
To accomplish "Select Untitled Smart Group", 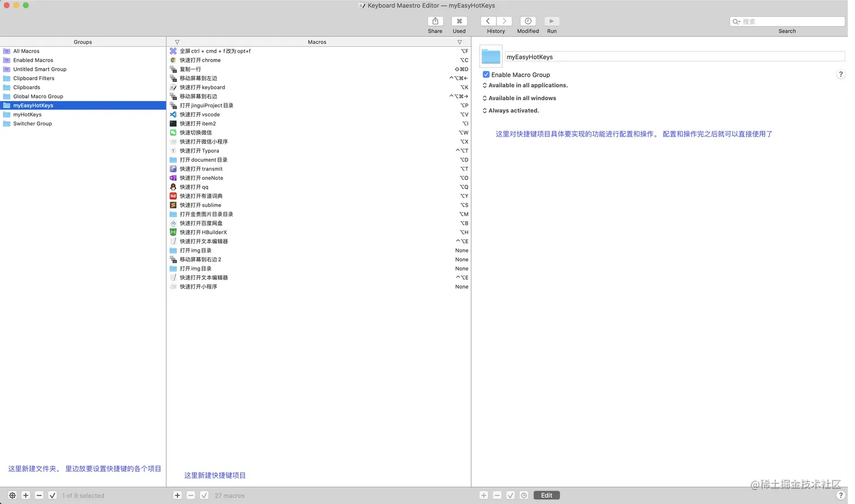I will coord(83,69).
